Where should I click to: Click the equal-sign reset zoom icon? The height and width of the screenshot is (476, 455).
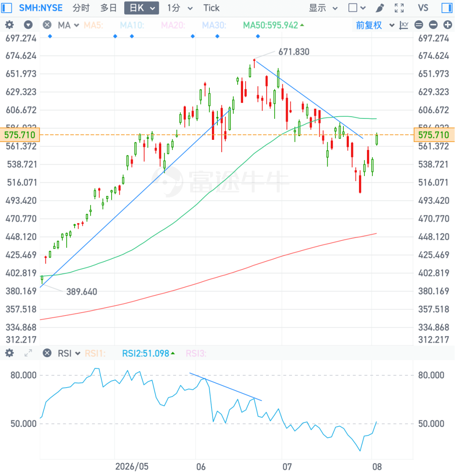click(419, 25)
